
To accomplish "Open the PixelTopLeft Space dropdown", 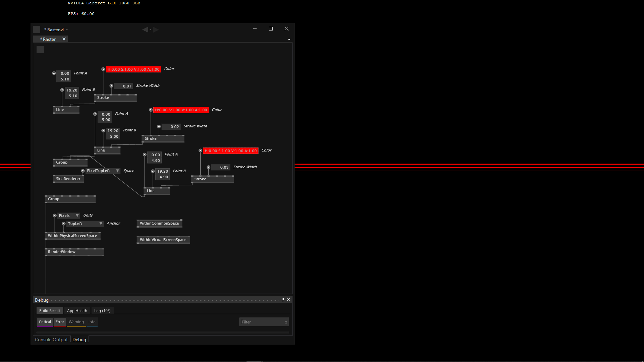I will tap(117, 171).
